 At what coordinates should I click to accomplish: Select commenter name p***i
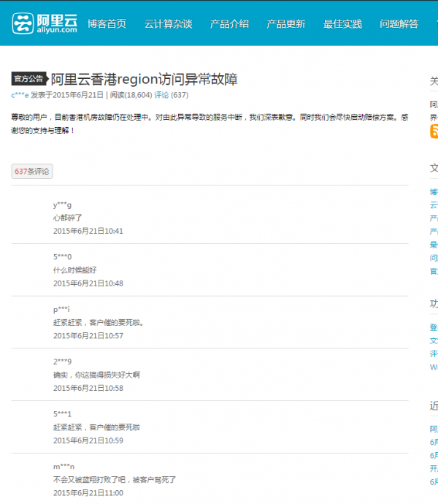coord(61,310)
